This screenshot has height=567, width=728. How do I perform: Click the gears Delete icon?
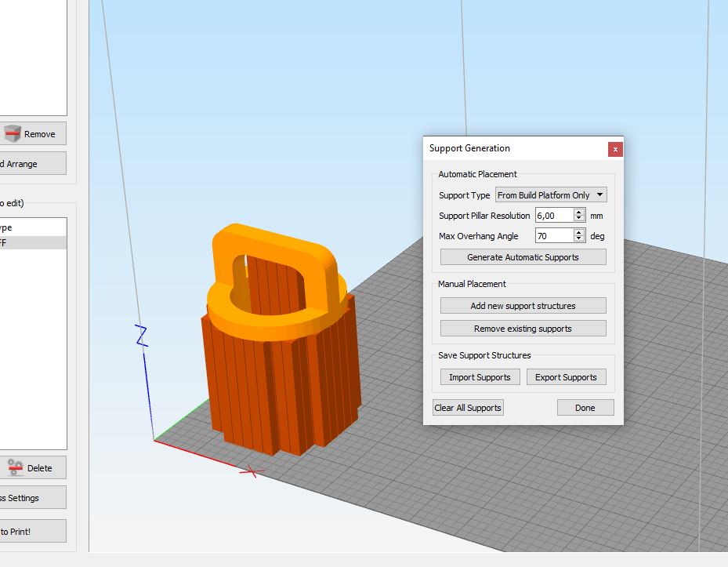point(16,467)
